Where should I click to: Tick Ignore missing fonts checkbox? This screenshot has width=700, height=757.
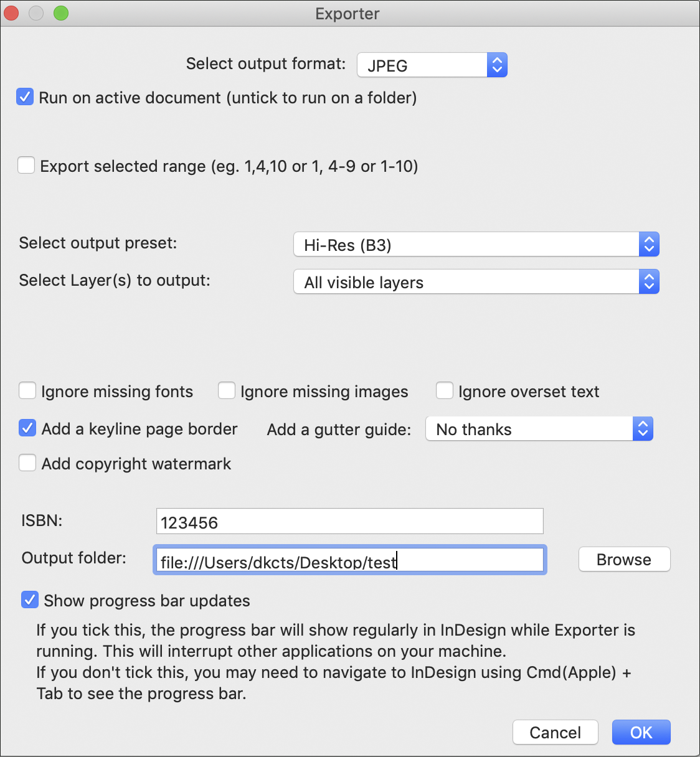(27, 391)
